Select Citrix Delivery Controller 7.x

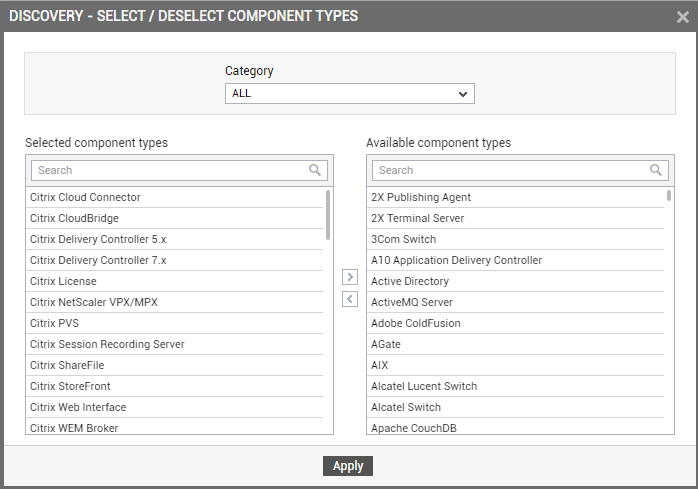click(176, 260)
